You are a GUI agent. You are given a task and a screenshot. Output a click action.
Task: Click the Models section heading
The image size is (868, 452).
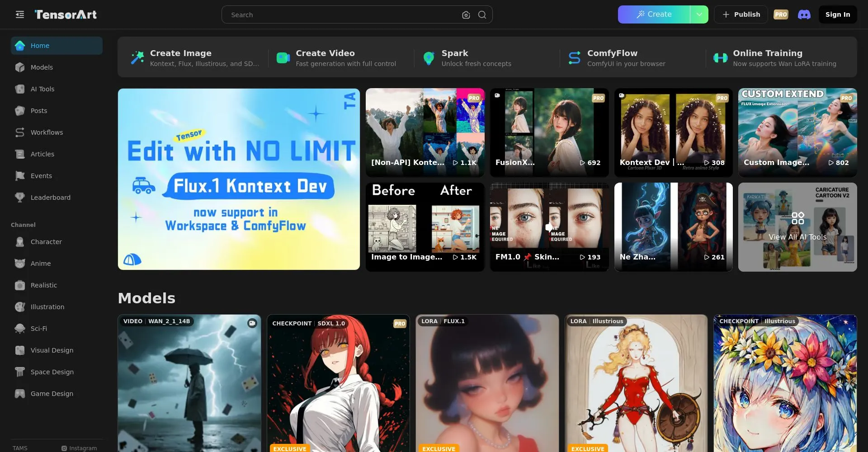pyautogui.click(x=146, y=298)
